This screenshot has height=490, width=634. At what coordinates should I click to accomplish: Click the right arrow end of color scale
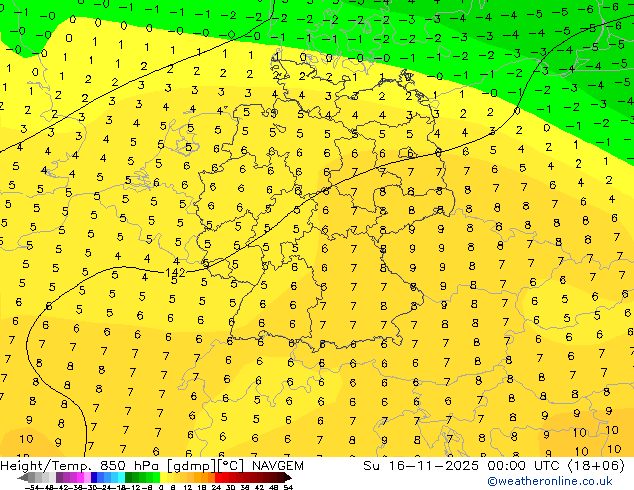(x=287, y=477)
